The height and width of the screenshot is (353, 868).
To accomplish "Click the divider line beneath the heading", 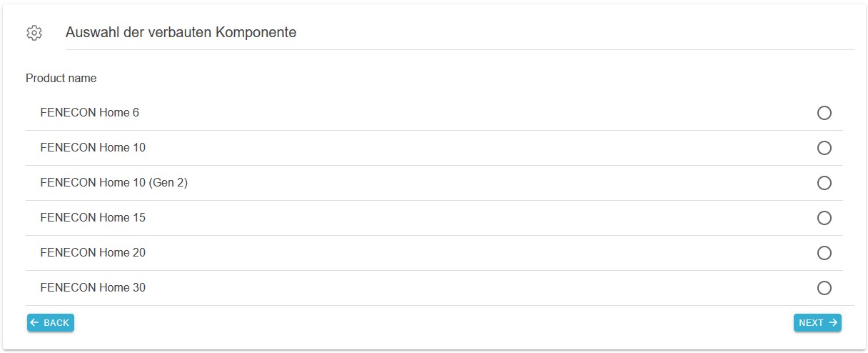I will 460,50.
